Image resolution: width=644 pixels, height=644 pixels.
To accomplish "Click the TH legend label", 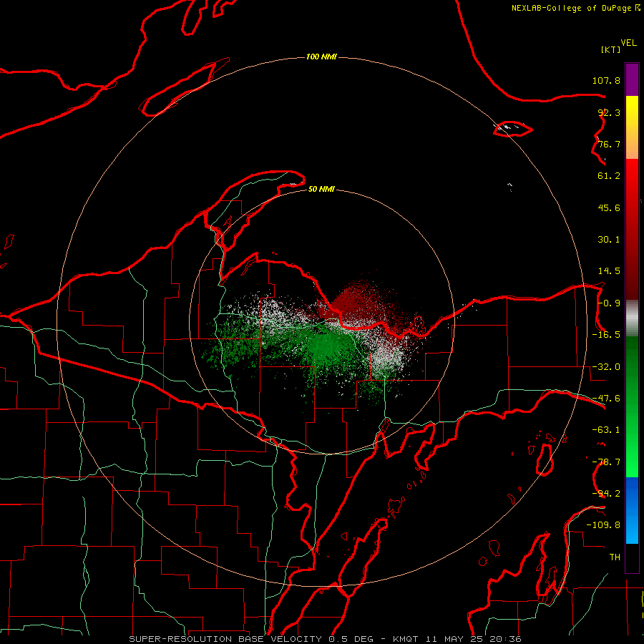I will tap(615, 557).
